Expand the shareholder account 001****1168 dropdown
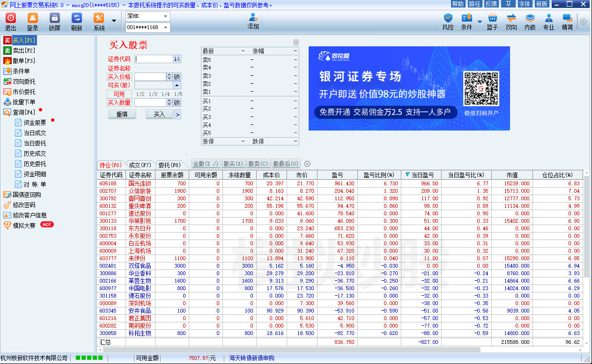Viewport: 592px width, 364px height. (x=166, y=28)
